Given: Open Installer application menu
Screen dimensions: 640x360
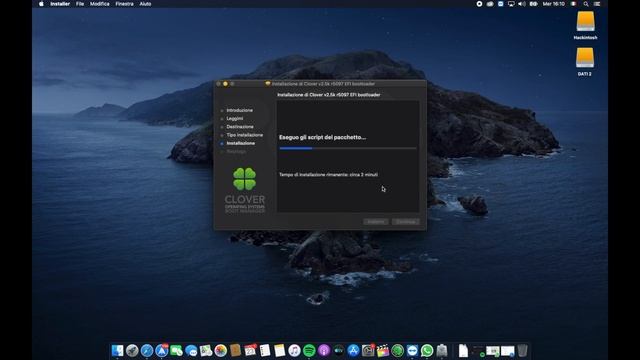Looking at the screenshot, I should pos(60,4).
